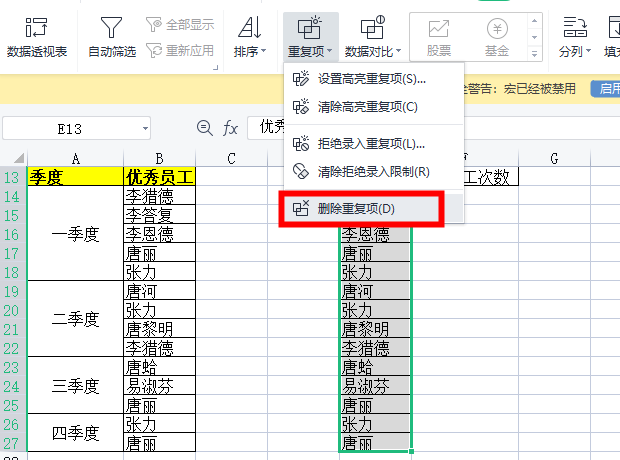Select column A header

76,159
